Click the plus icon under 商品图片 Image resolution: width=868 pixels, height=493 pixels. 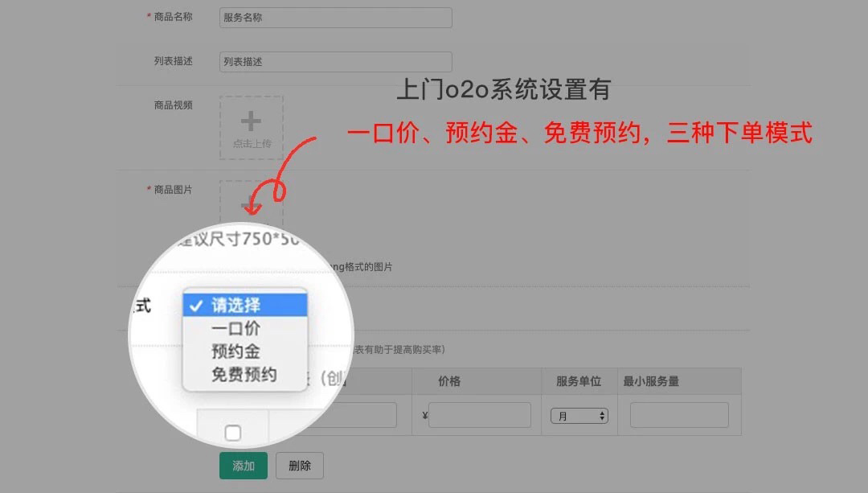251,205
